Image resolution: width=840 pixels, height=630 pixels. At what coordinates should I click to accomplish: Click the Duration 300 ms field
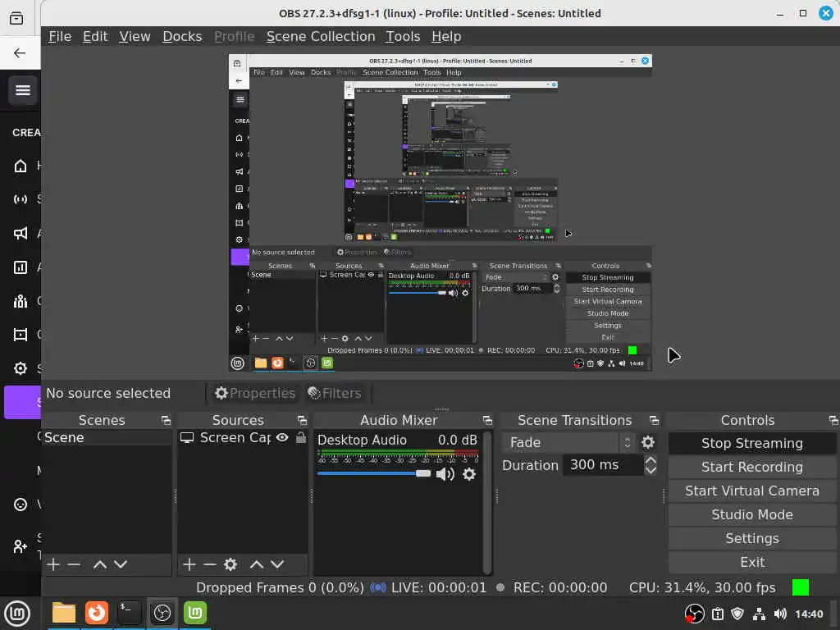(x=605, y=465)
